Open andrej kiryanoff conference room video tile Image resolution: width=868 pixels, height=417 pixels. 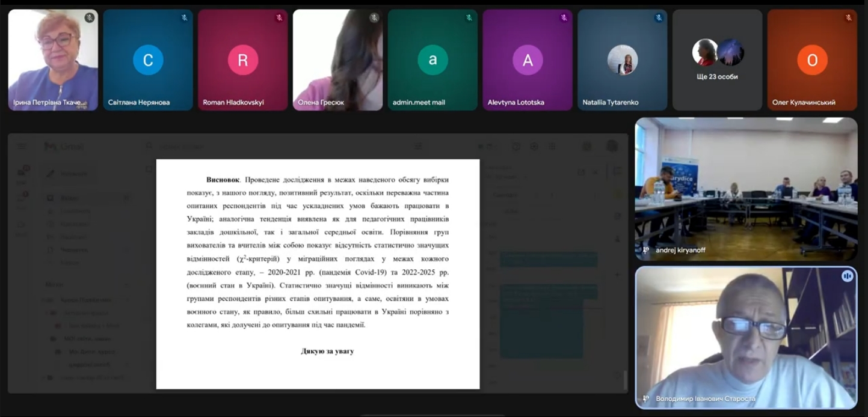[746, 186]
